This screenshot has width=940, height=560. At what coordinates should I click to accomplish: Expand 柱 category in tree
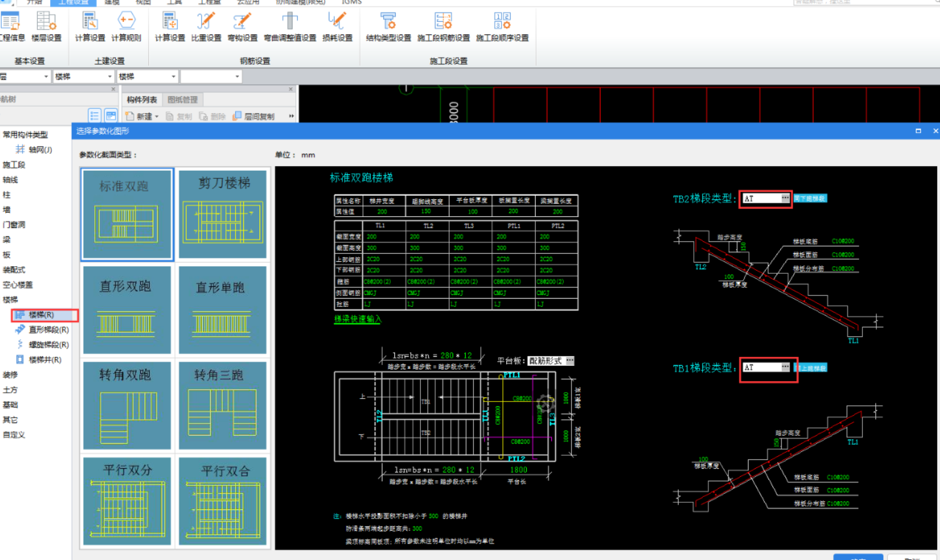[6, 195]
